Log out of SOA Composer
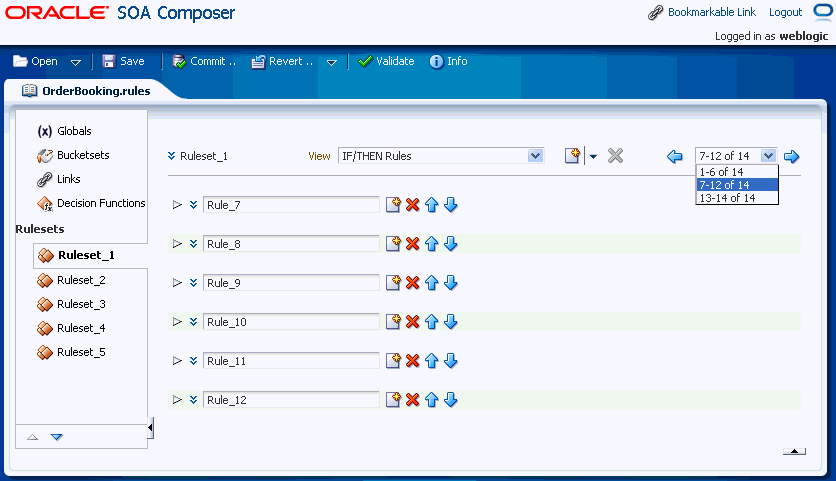Viewport: 836px width, 481px height. pyautogui.click(x=785, y=12)
